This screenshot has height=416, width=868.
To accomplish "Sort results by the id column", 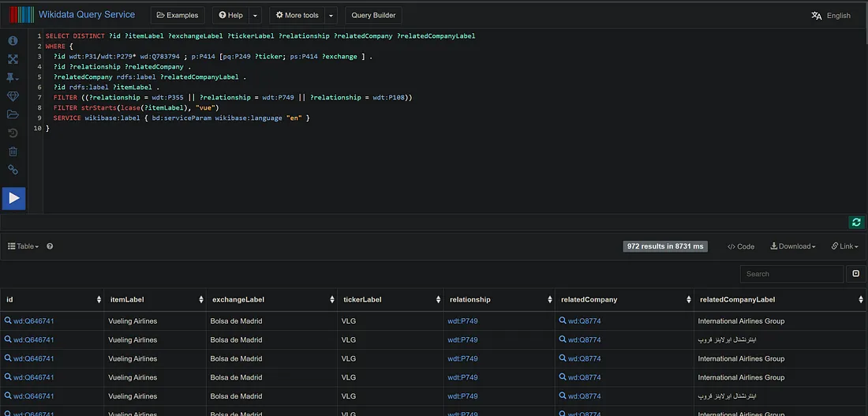I will 99,300.
